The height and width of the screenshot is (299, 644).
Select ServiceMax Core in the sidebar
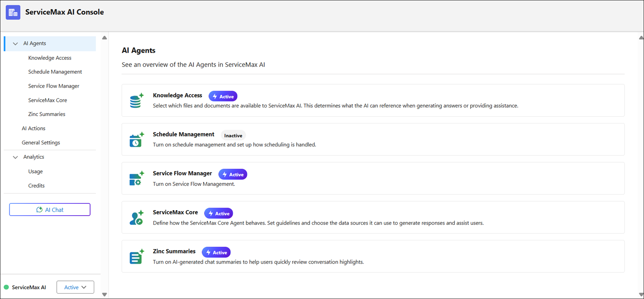click(48, 100)
